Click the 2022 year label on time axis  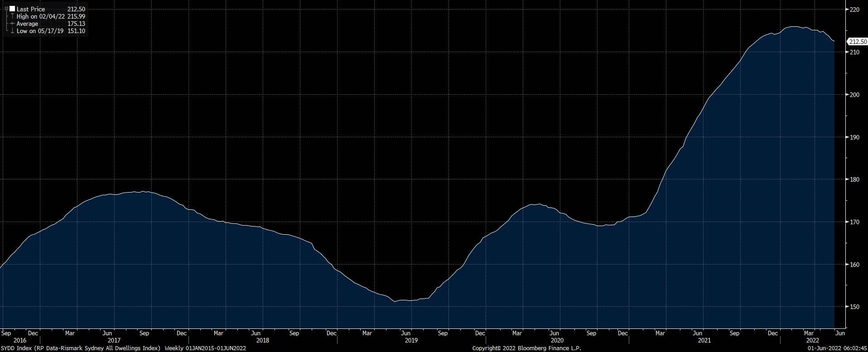tap(813, 340)
